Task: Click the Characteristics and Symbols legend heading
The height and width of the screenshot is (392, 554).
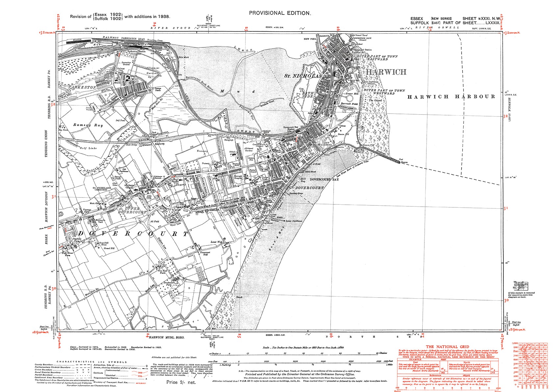Action: click(90, 362)
